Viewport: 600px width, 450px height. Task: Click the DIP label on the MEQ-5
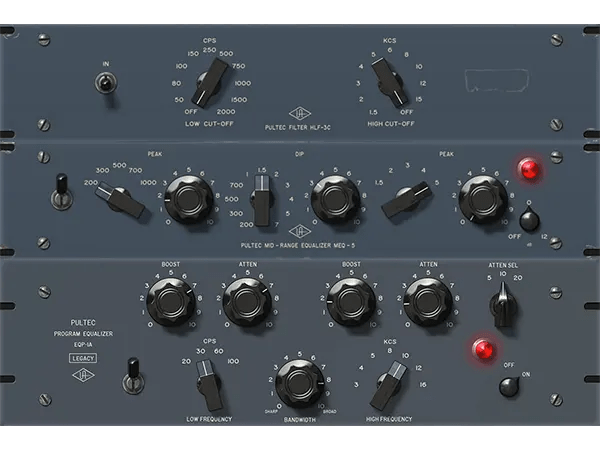tap(299, 154)
